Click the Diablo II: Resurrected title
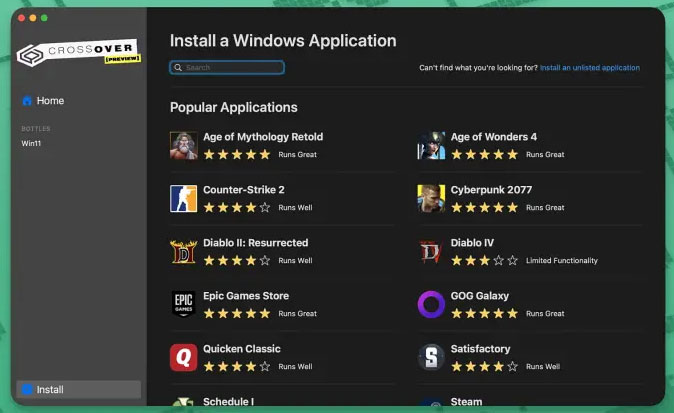Image resolution: width=674 pixels, height=413 pixels. 255,243
